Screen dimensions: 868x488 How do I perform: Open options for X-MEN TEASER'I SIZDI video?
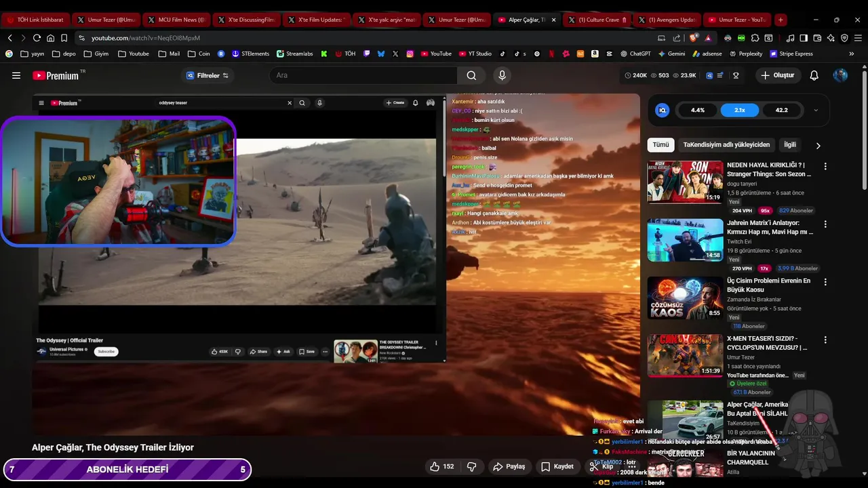[825, 340]
